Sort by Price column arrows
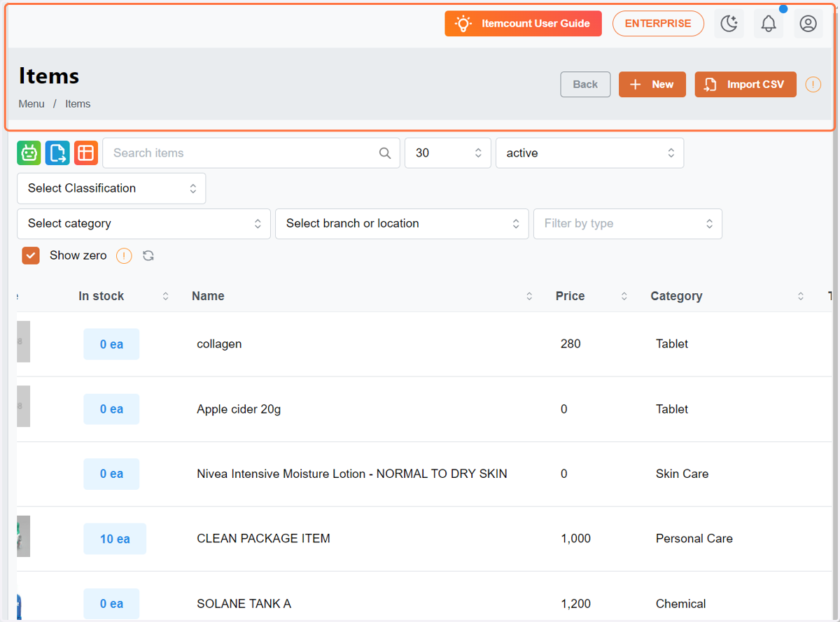The width and height of the screenshot is (840, 622). pos(624,297)
